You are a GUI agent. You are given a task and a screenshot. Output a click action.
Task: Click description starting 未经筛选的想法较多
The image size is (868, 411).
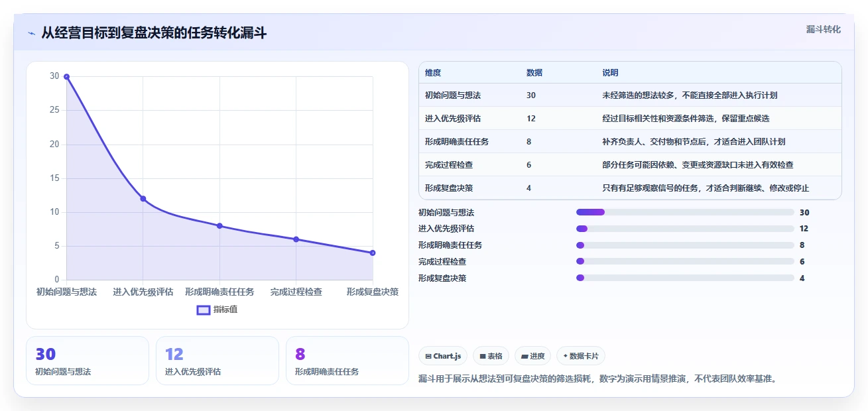click(x=690, y=95)
